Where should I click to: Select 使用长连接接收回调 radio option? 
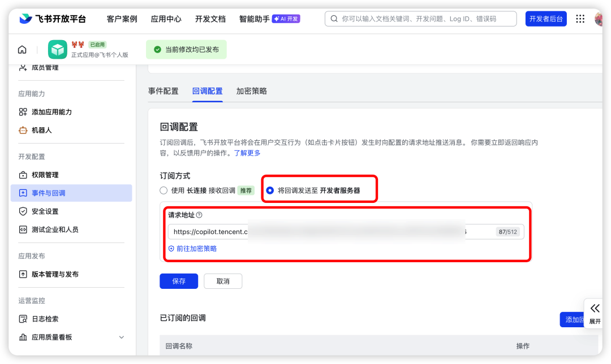point(163,190)
